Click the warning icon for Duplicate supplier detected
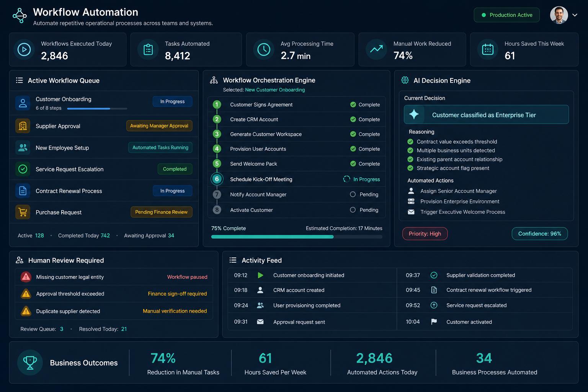This screenshot has height=392, width=588. pyautogui.click(x=26, y=311)
